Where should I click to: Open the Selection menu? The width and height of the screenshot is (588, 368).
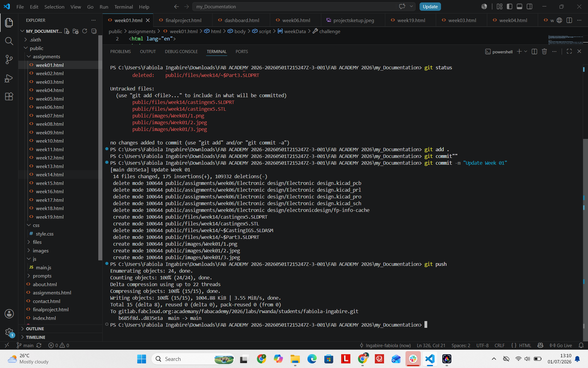(x=54, y=6)
